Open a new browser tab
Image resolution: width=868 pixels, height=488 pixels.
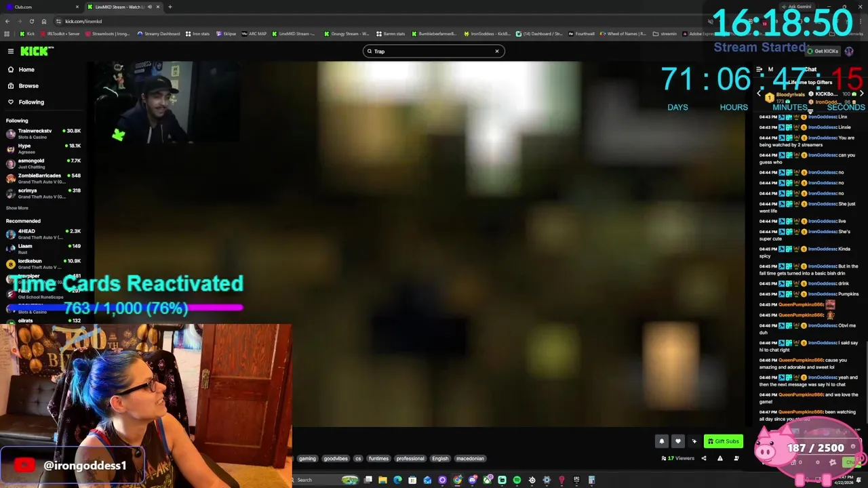pos(170,7)
